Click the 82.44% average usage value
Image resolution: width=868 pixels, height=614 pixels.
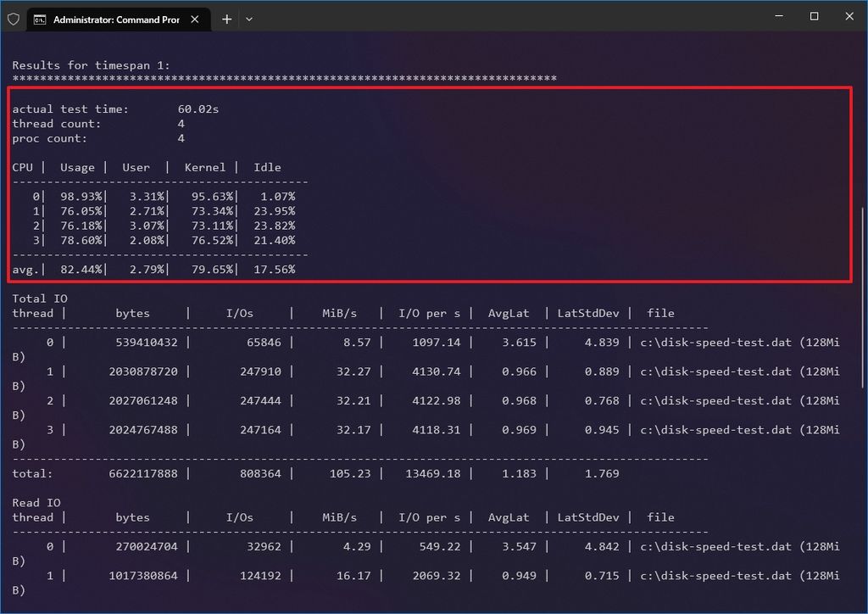[81, 269]
